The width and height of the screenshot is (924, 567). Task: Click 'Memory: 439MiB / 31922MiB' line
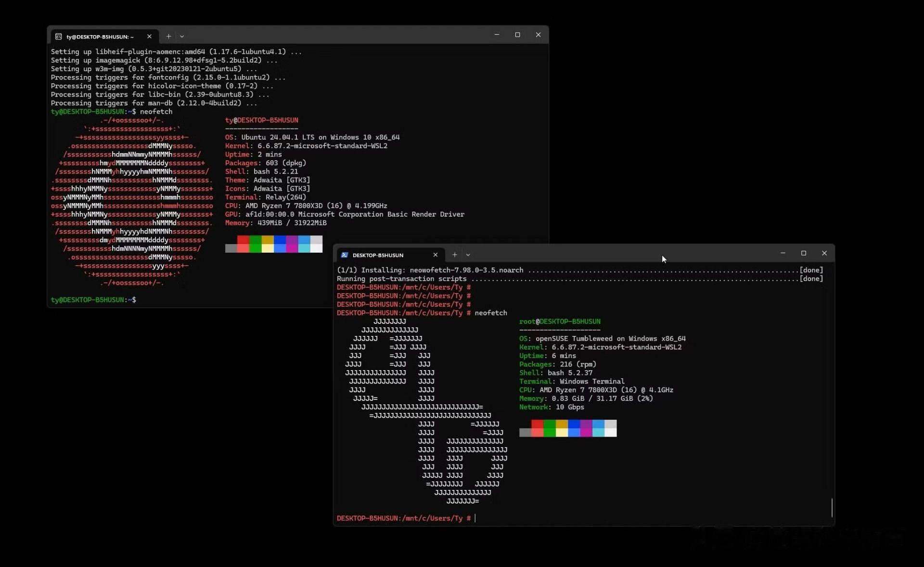point(276,223)
